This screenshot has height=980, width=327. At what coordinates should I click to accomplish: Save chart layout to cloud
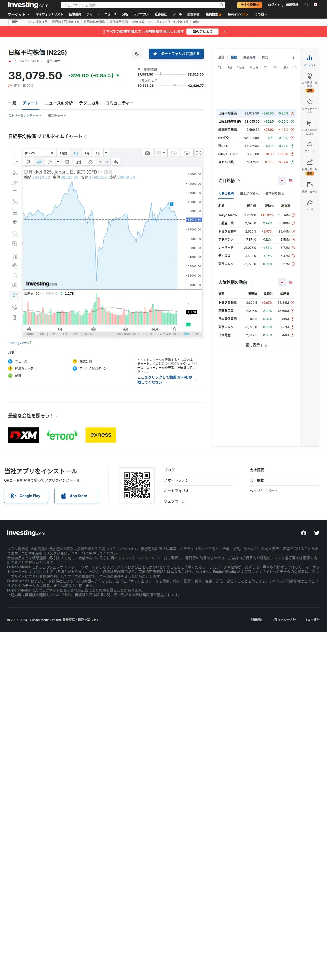(x=186, y=153)
